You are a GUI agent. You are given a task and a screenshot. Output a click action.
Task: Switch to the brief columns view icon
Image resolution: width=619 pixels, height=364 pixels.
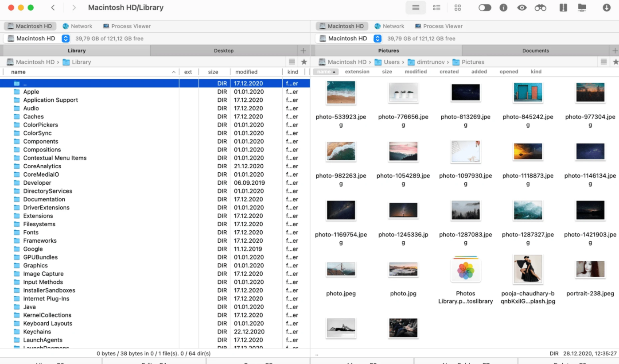point(436,8)
